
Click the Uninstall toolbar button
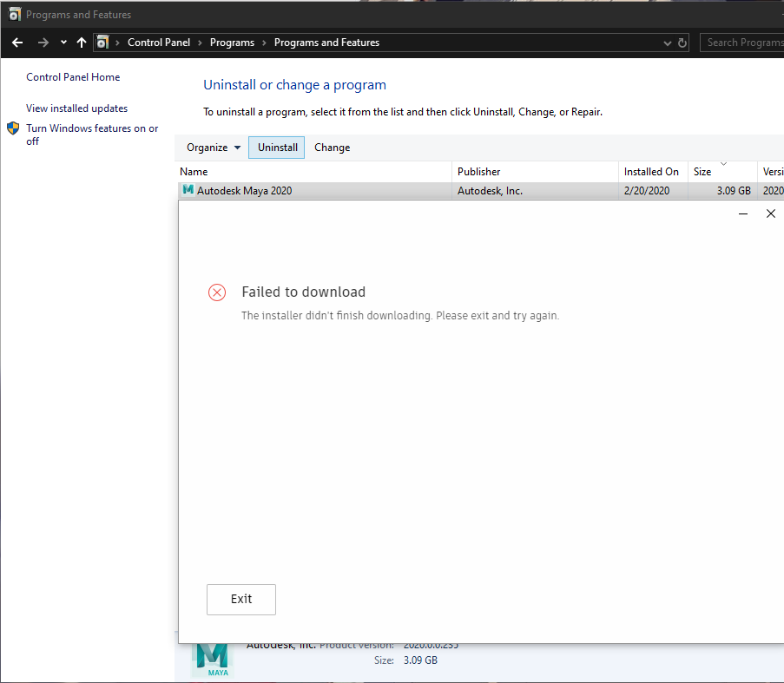pos(276,148)
